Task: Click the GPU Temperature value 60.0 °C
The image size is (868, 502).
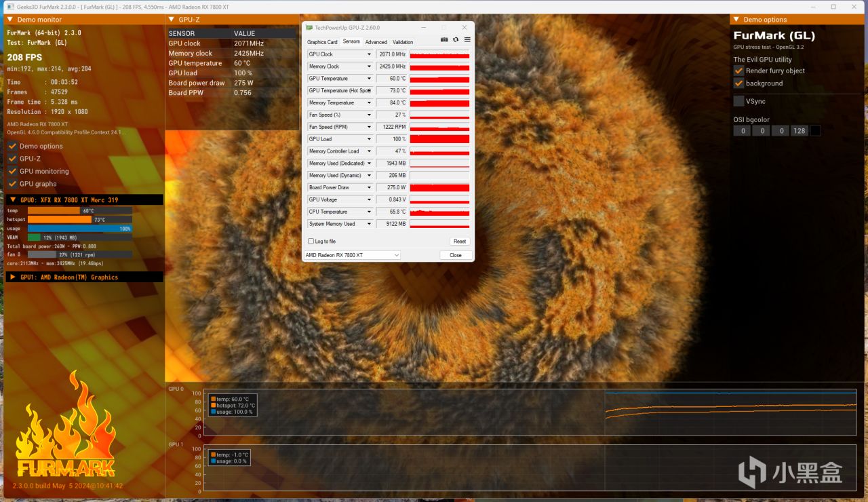Action: coord(391,79)
